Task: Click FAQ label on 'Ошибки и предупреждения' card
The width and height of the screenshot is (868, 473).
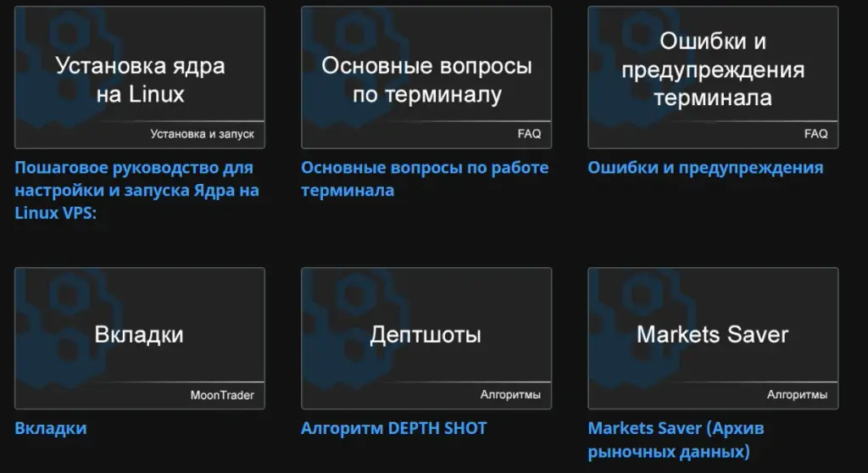Action: [x=816, y=134]
